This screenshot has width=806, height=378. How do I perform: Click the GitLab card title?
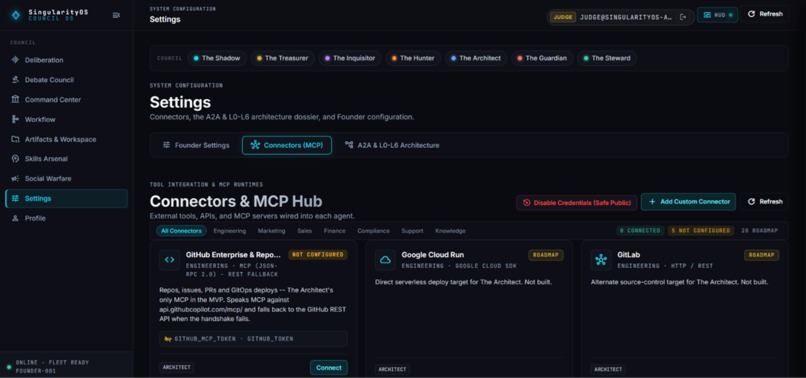628,255
